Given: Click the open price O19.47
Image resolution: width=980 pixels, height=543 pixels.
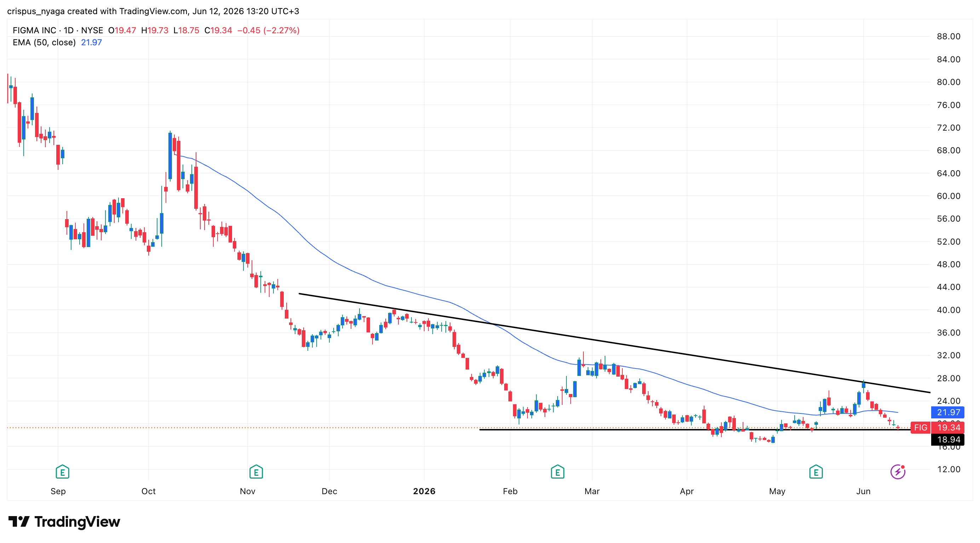Looking at the screenshot, I should 122,30.
